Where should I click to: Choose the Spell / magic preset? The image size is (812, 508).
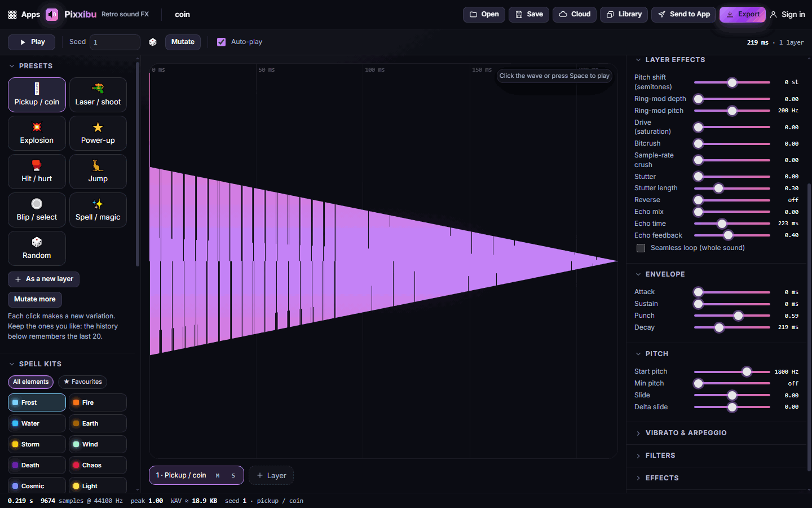(x=98, y=210)
